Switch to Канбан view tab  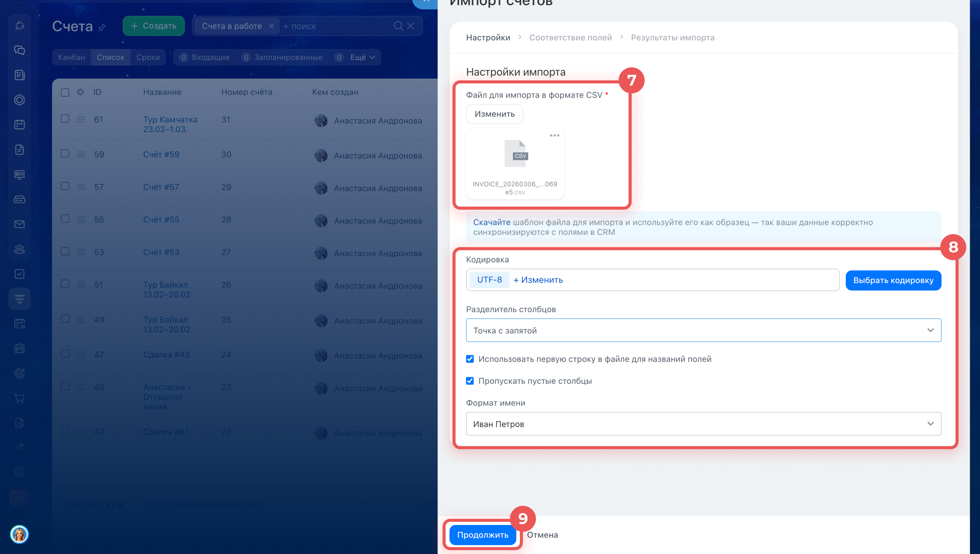(71, 57)
